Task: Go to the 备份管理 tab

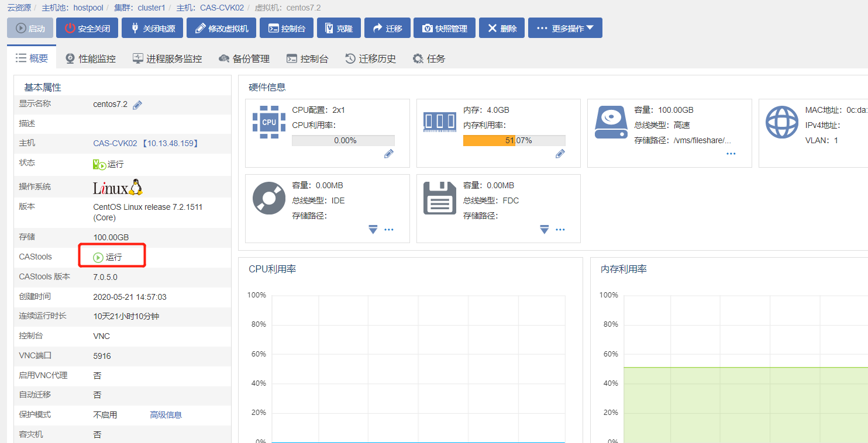Action: [x=244, y=58]
